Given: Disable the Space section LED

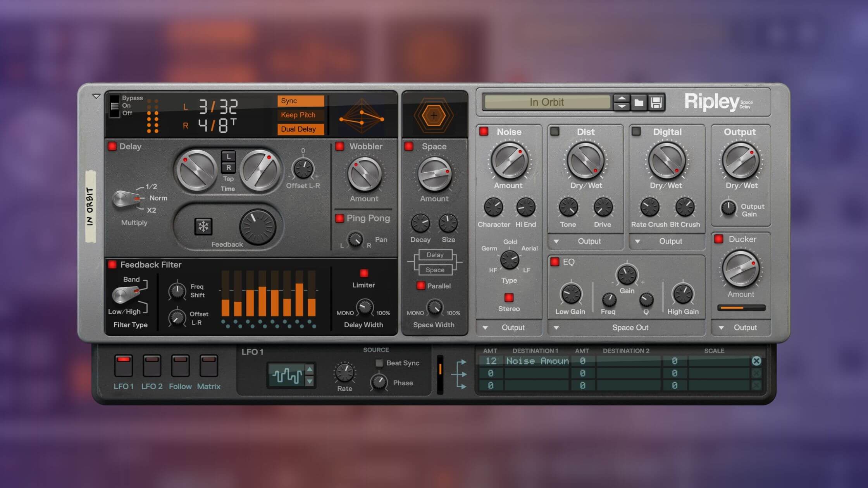Looking at the screenshot, I should tap(409, 146).
